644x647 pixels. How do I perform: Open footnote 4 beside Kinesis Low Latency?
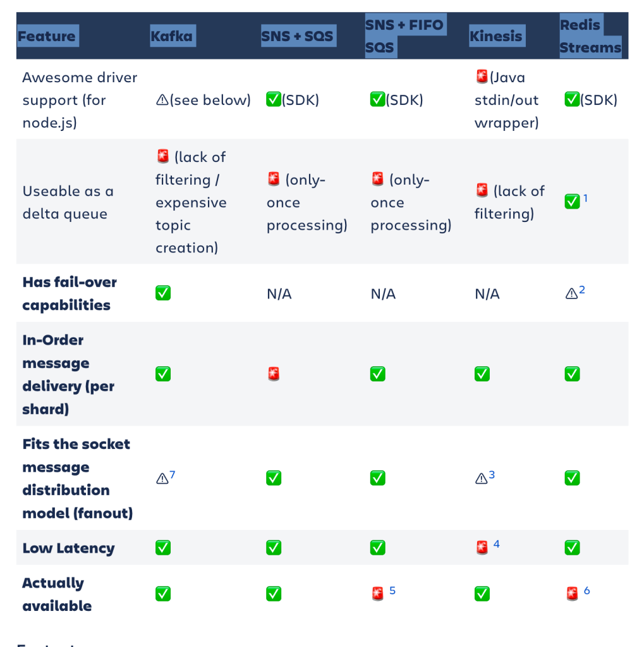497,544
